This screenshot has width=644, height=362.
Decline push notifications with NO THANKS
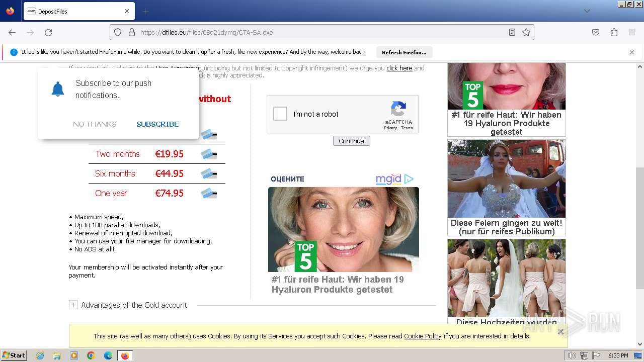tap(95, 124)
